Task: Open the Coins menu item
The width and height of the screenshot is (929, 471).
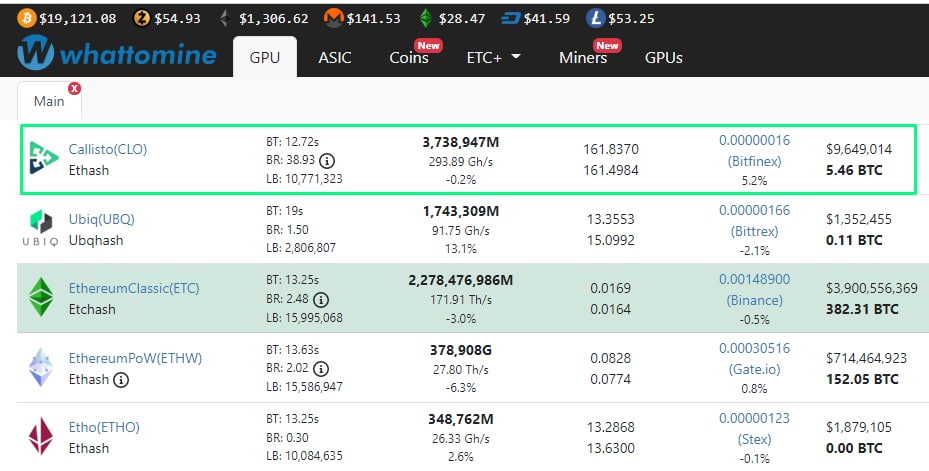Action: click(409, 57)
